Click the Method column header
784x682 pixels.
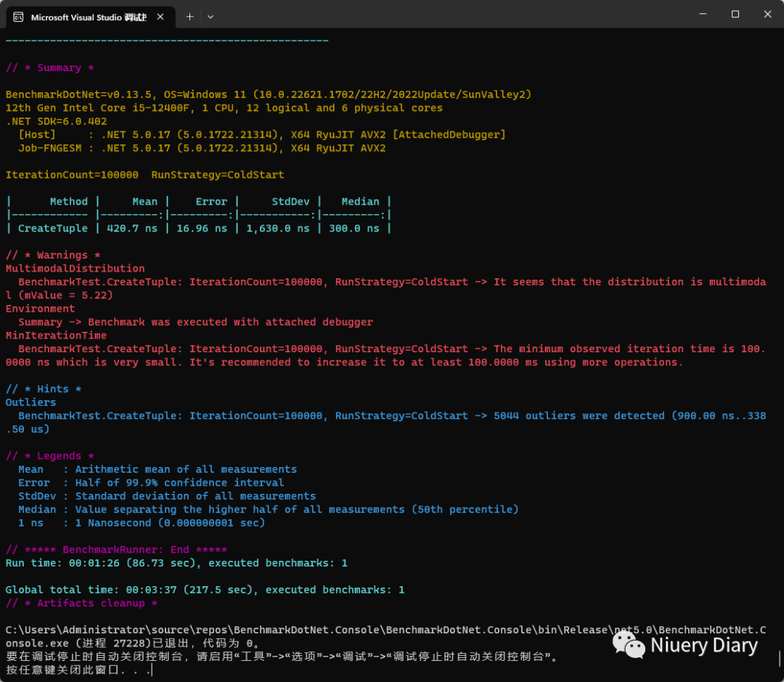tap(69, 202)
